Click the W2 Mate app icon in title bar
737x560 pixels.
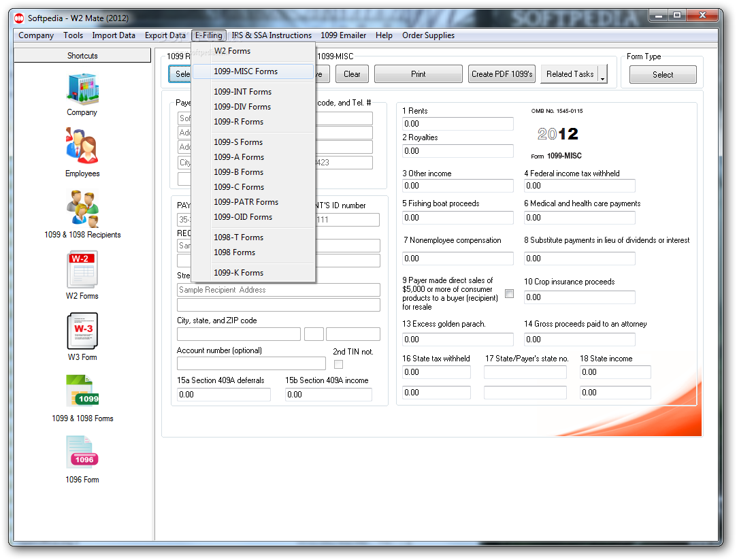point(19,18)
